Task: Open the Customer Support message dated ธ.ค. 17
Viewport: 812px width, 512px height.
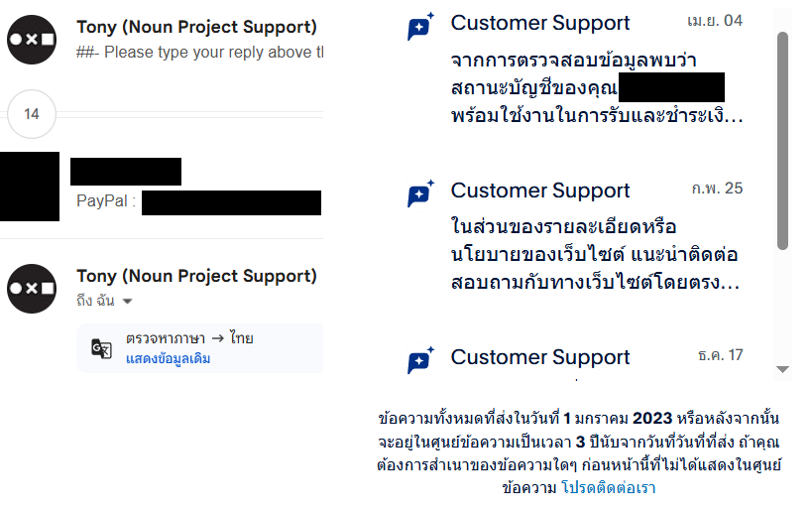Action: click(x=575, y=361)
